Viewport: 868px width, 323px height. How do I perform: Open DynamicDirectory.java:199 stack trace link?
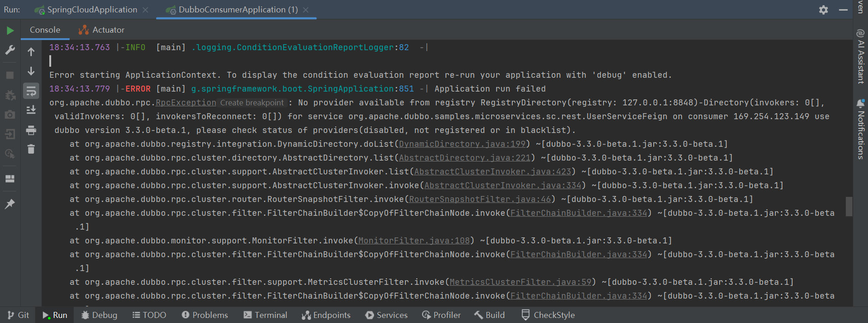(x=462, y=144)
